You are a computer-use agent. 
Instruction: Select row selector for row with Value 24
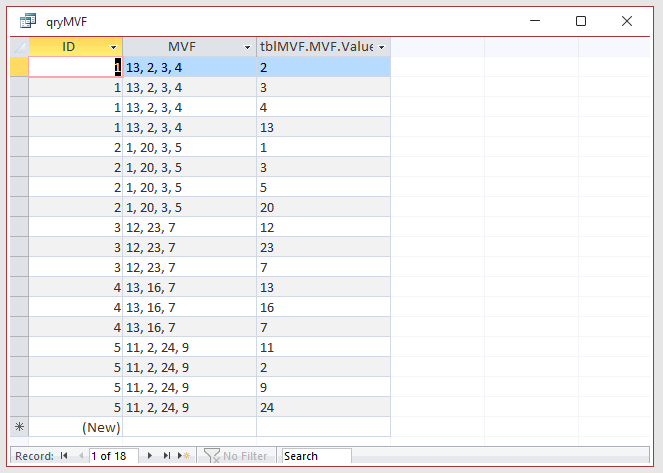[19, 407]
